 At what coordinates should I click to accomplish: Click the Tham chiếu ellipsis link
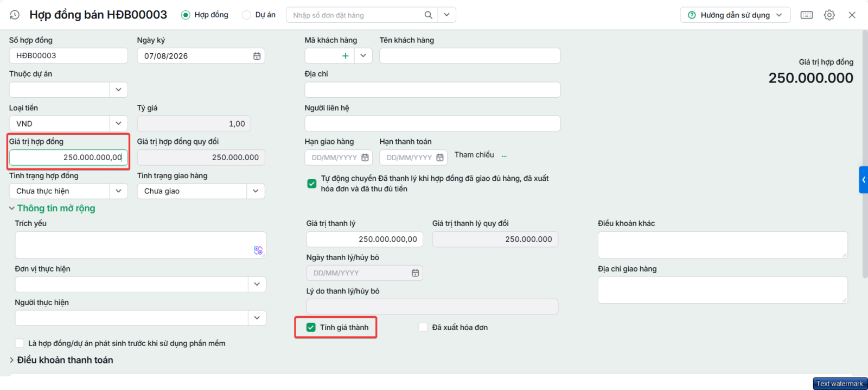(x=504, y=156)
